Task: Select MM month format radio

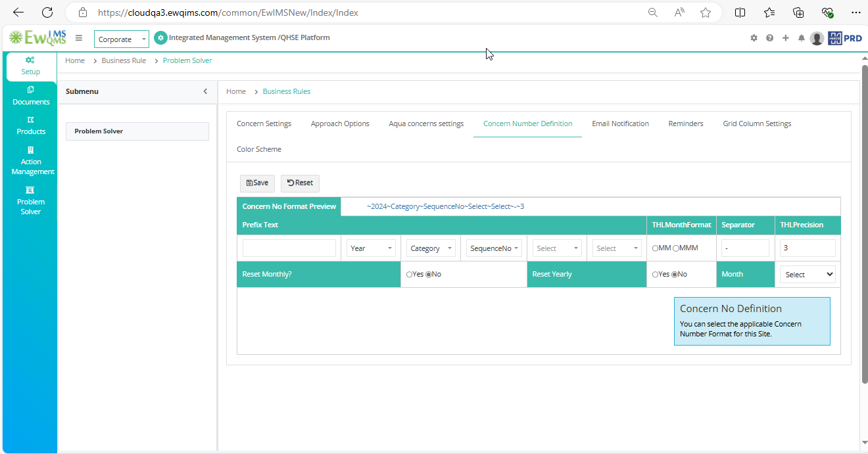Action: [655, 248]
